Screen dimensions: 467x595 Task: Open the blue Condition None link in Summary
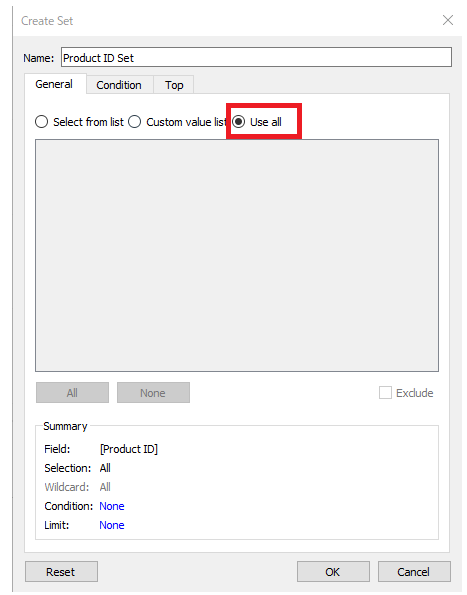click(112, 506)
